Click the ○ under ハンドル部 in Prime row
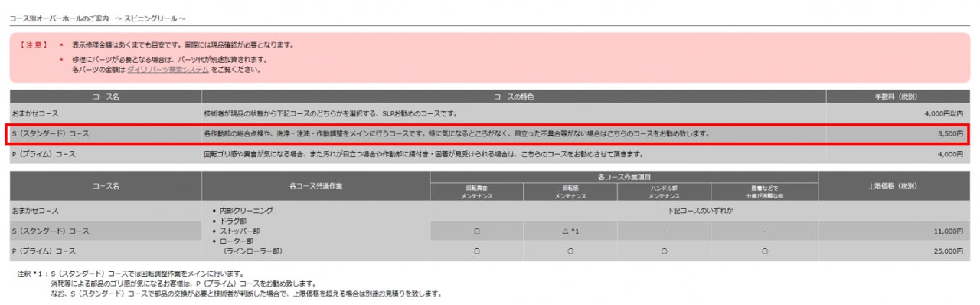The width and height of the screenshot is (980, 305). tap(664, 251)
